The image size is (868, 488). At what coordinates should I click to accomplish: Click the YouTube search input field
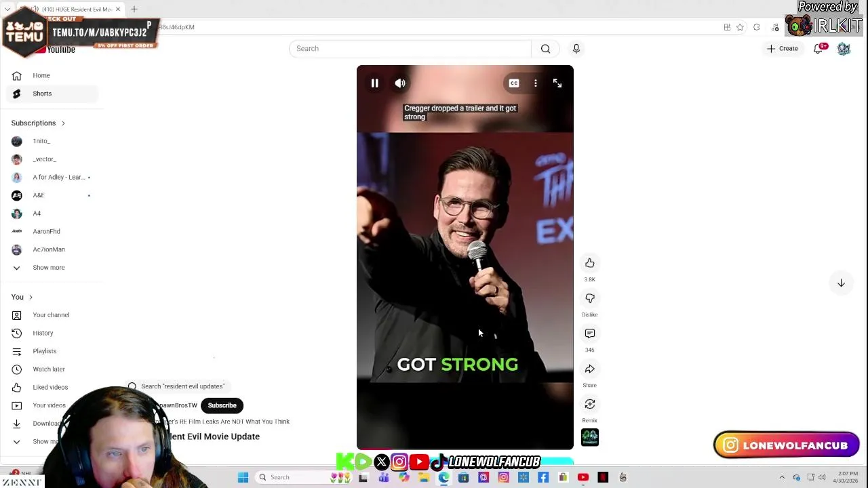(x=410, y=49)
